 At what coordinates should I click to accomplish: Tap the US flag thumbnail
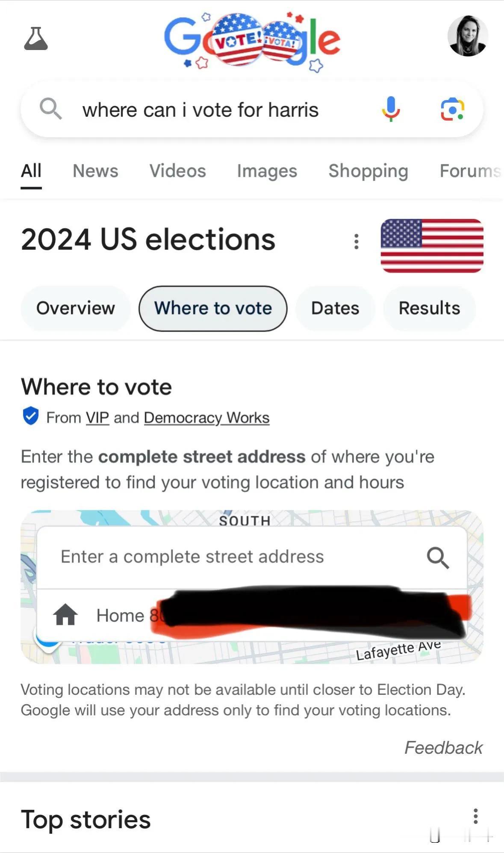click(432, 245)
